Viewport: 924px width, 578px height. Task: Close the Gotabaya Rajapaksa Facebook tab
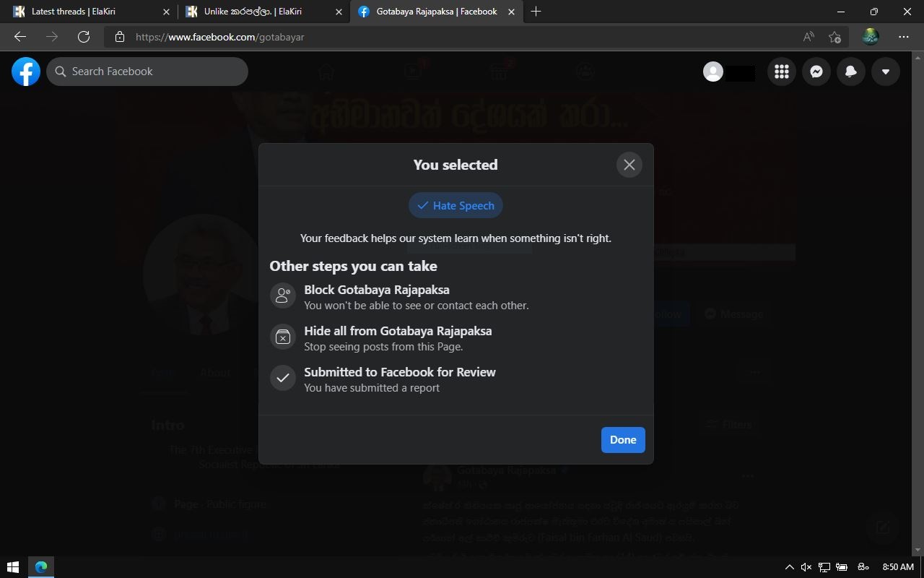(512, 12)
